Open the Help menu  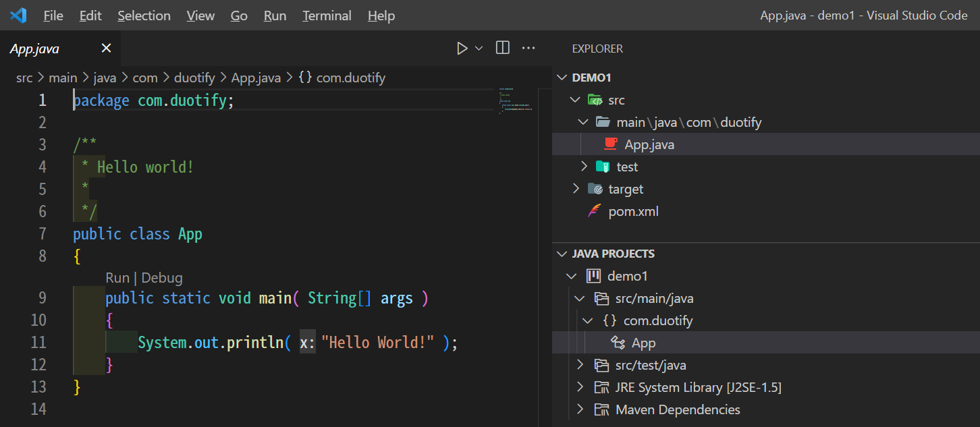(381, 16)
